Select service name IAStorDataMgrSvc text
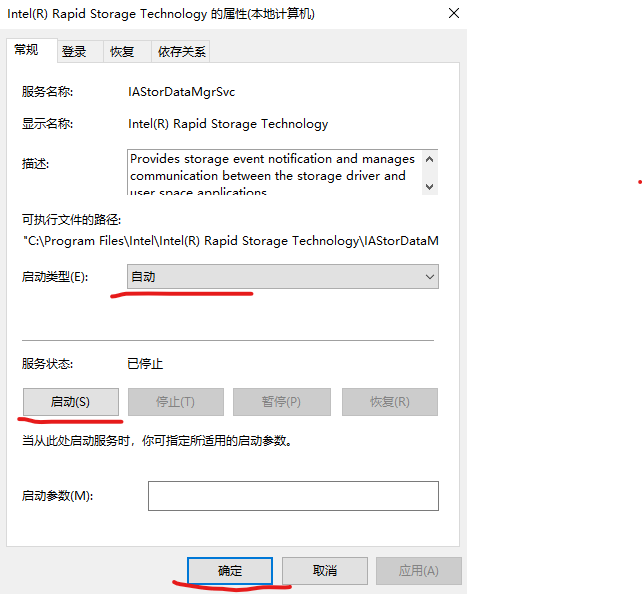The width and height of the screenshot is (642, 594). [181, 92]
